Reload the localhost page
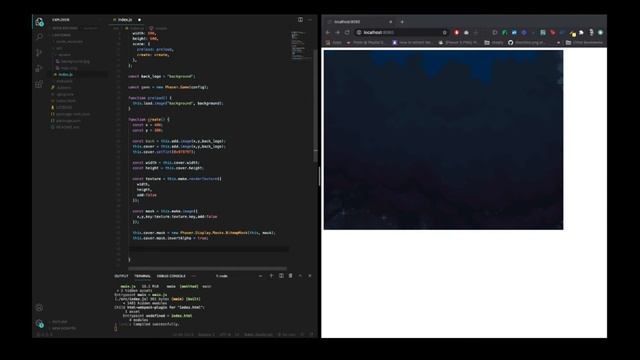Image resolution: width=640 pixels, height=360 pixels. pos(347,32)
